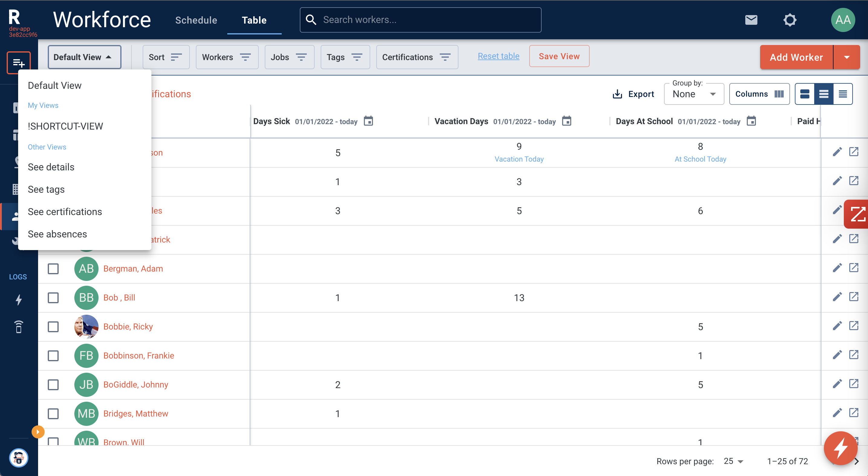Open the Workers filter dropdown
The height and width of the screenshot is (476, 868).
coord(227,57)
